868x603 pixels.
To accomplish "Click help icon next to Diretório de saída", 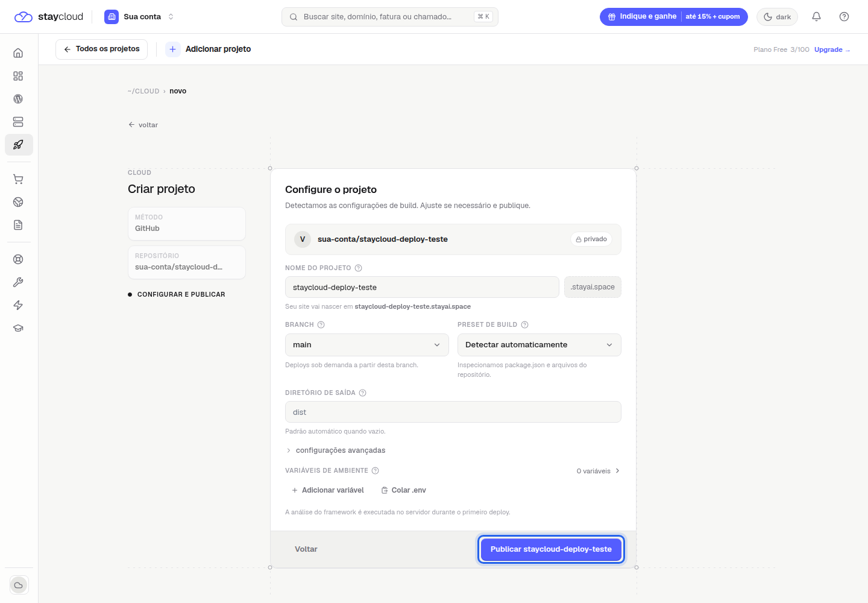I will point(362,393).
